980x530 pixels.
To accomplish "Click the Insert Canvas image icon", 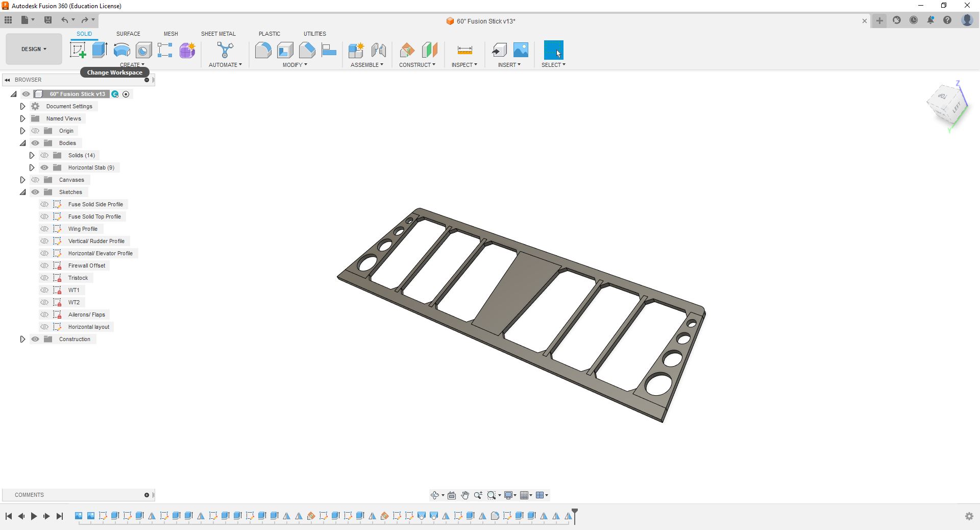I will (521, 50).
